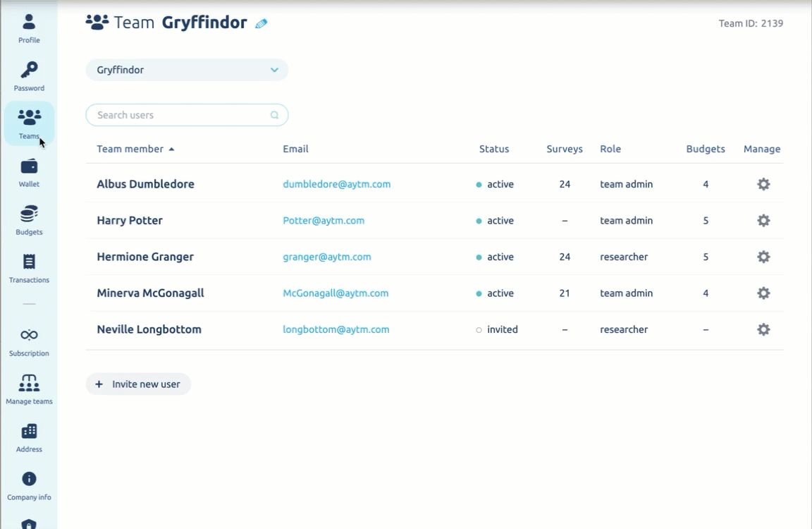
Task: Click the pencil icon to rename team
Action: pos(261,24)
